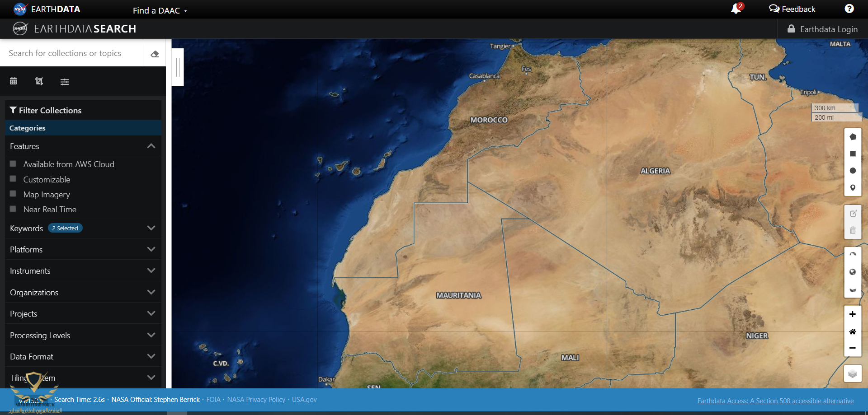Viewport: 868px width, 415px height.
Task: Tick the Near Real Time checkbox
Action: [13, 209]
